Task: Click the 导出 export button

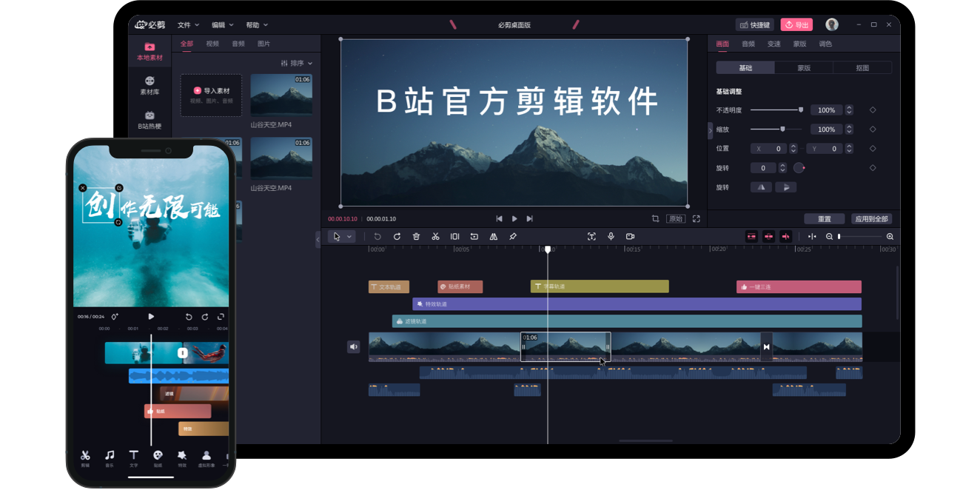Action: click(x=796, y=24)
